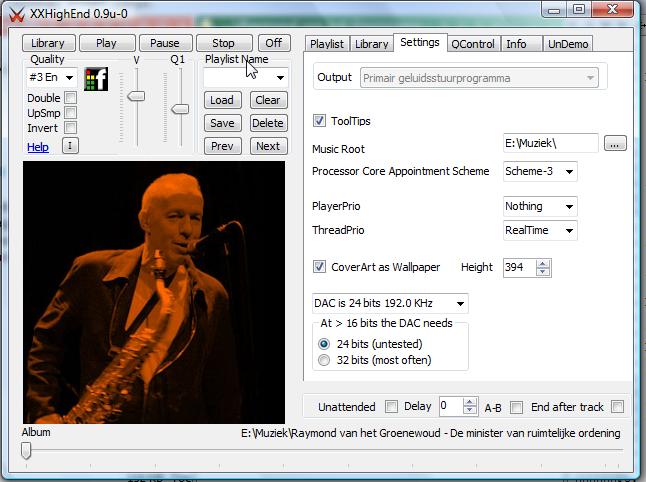The height and width of the screenshot is (482, 646).
Task: Uncheck the ToolTips checkbox
Action: pyautogui.click(x=319, y=121)
